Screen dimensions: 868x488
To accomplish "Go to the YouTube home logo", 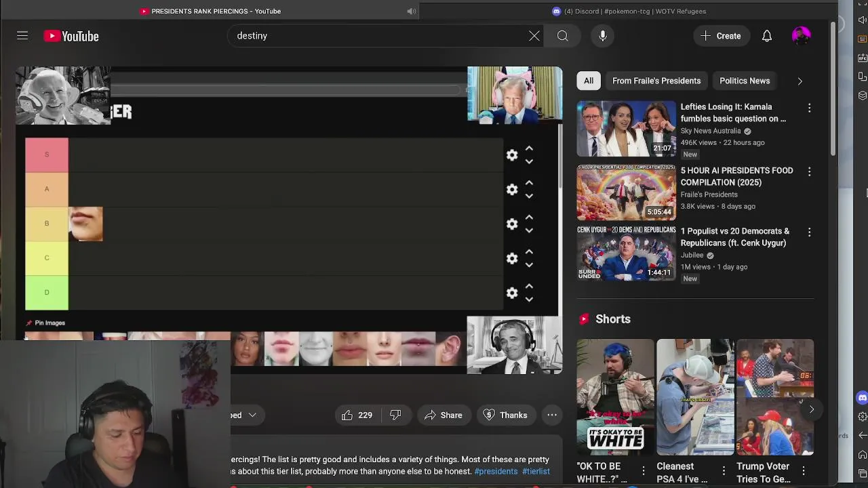I will [71, 36].
